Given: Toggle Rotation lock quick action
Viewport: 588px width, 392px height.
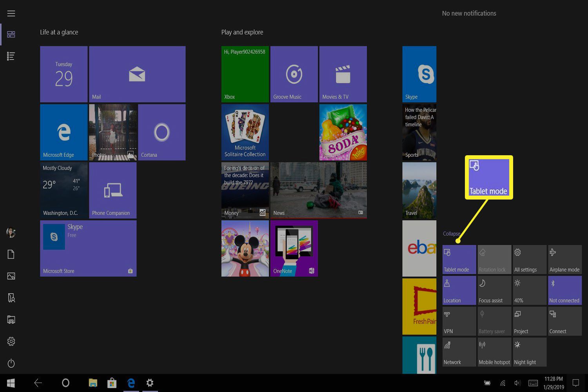Looking at the screenshot, I should click(x=494, y=260).
